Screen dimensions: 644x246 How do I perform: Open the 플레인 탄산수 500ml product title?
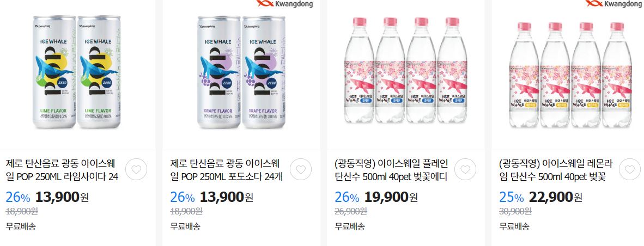click(x=391, y=170)
